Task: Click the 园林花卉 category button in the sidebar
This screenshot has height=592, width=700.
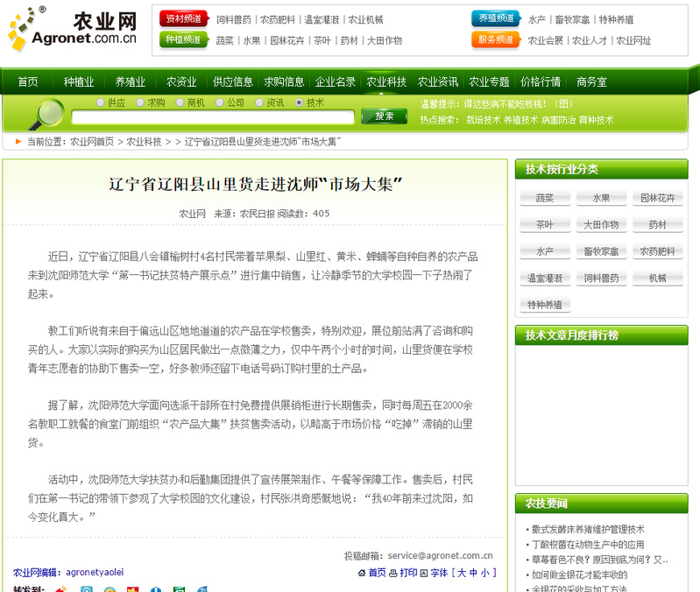Action: [x=658, y=198]
